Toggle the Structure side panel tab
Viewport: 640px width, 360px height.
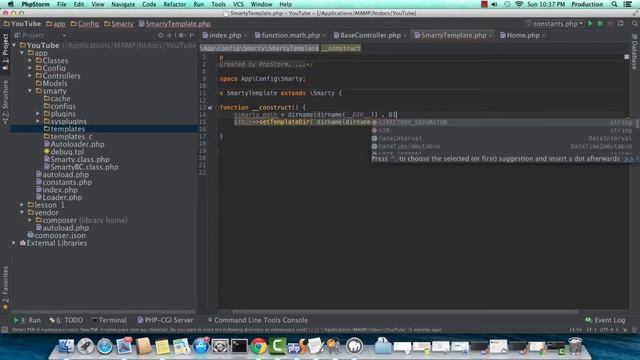[x=5, y=102]
